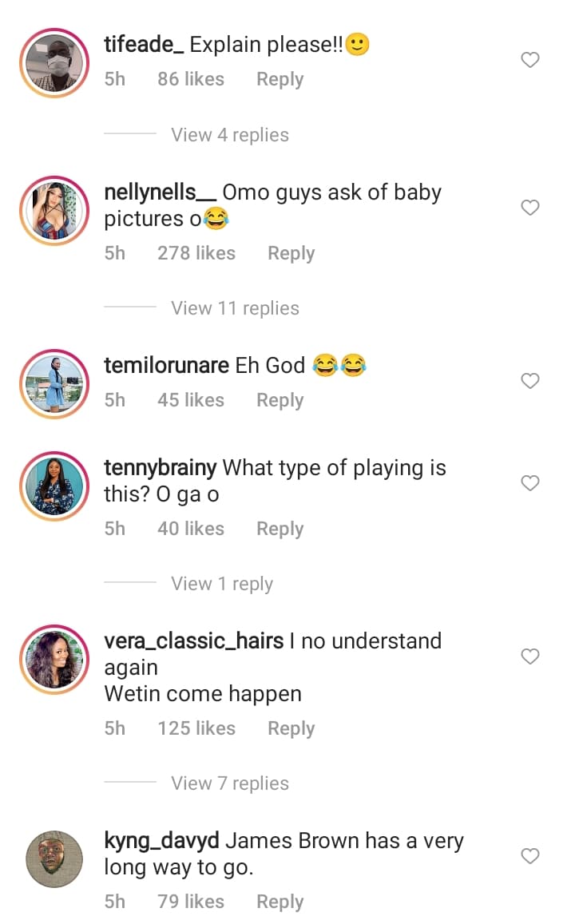575x924 pixels.
Task: Open "125 likes" list on vera_classic_hairs comment
Action: (196, 728)
